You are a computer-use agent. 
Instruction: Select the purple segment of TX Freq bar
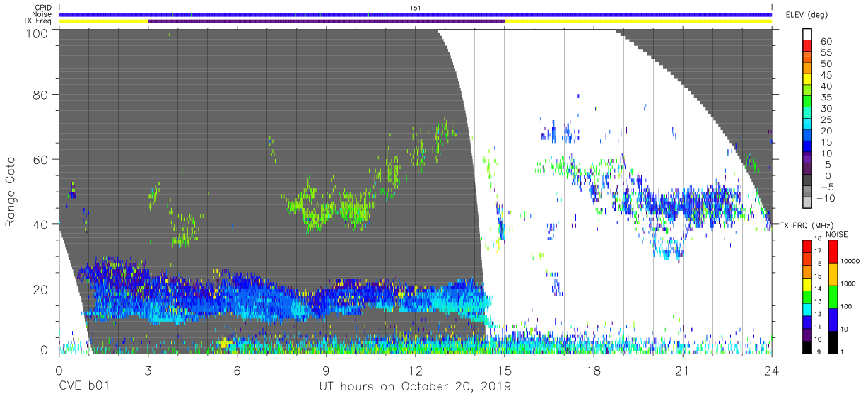(327, 21)
